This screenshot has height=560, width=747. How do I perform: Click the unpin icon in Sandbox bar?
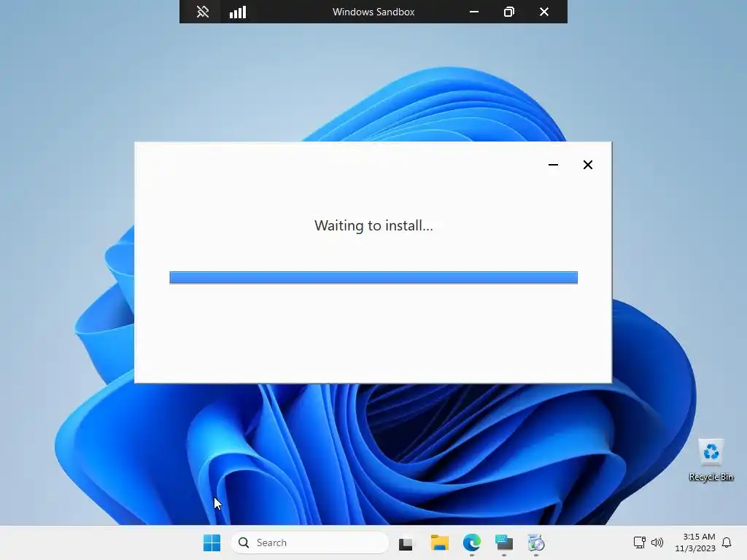(203, 12)
